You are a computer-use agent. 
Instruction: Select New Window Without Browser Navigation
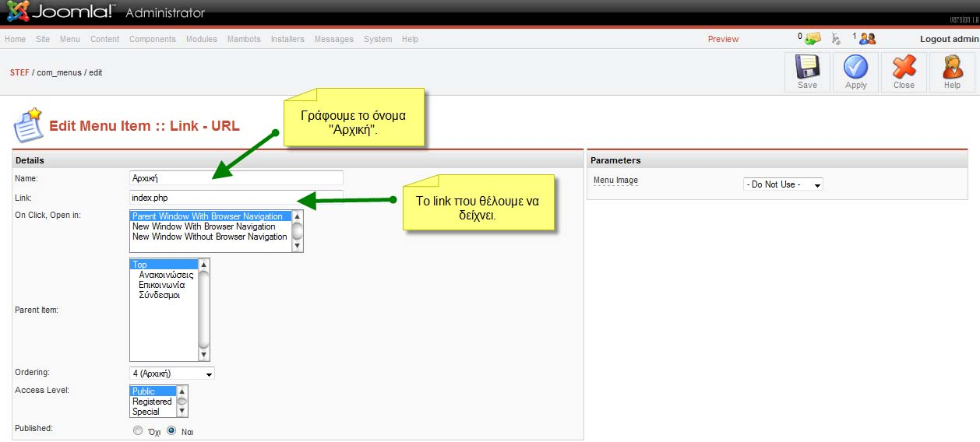(x=210, y=237)
